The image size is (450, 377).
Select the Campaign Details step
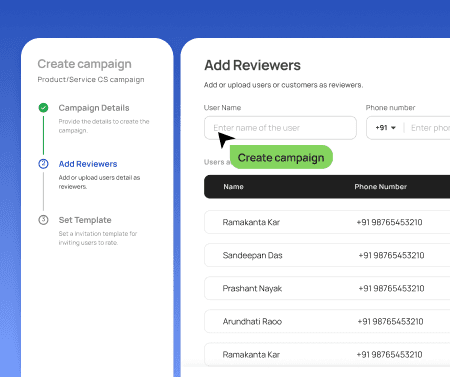[94, 108]
